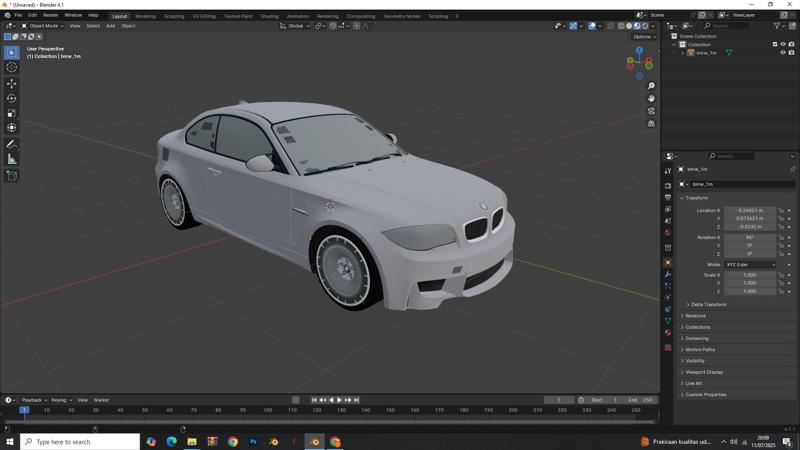800x450 pixels.
Task: Select the Cursor tool
Action: (12, 67)
